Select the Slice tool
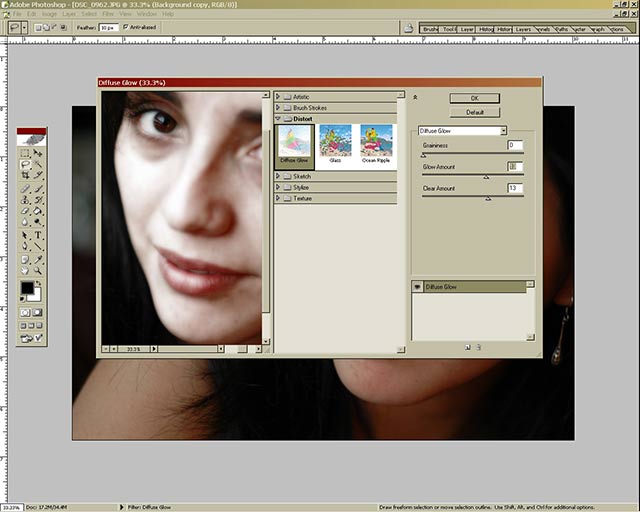Screen dimensions: 640x512 click(x=38, y=175)
